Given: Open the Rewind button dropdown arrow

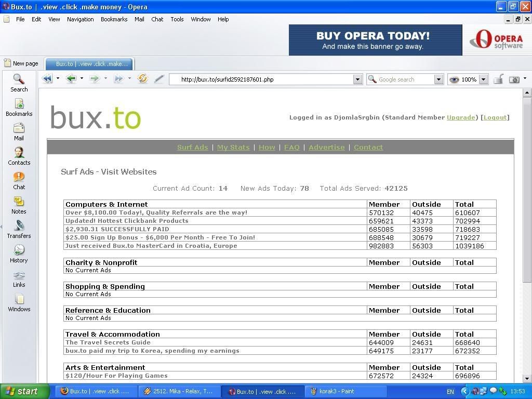Looking at the screenshot, I should [x=58, y=78].
